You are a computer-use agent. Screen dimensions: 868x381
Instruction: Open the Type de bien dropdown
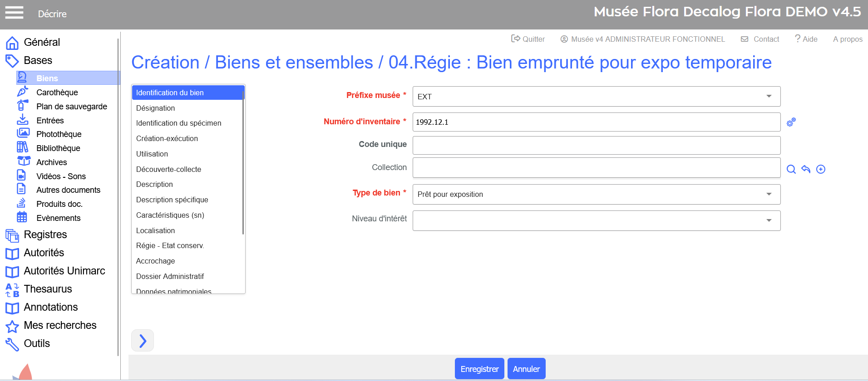tap(597, 194)
